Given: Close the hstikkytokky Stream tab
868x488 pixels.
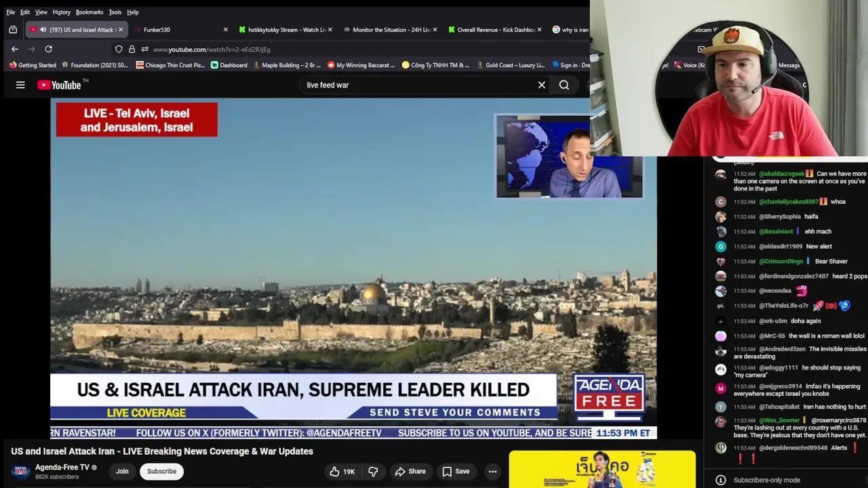Looking at the screenshot, I should 330,30.
